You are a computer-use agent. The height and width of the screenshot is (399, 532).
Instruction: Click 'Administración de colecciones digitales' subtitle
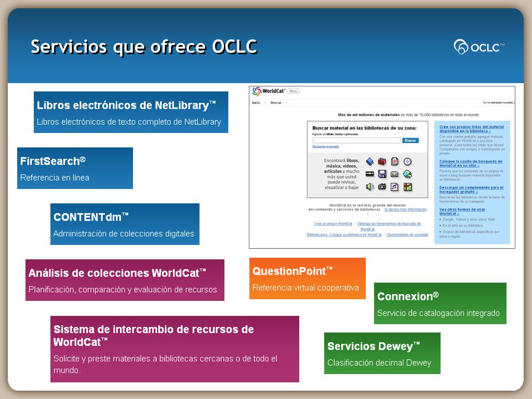124,233
